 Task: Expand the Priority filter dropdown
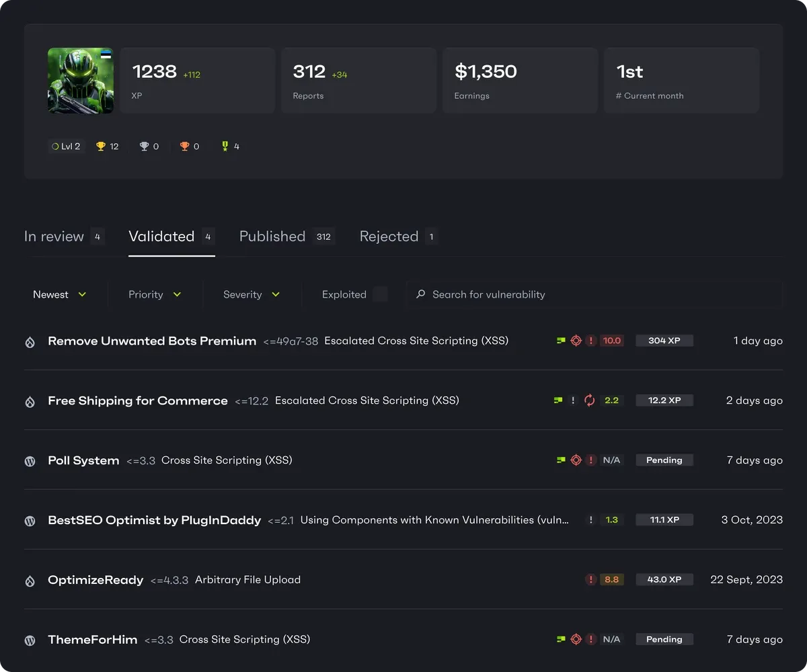(154, 294)
